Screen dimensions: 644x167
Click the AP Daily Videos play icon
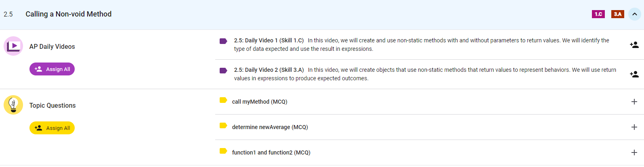[13, 46]
